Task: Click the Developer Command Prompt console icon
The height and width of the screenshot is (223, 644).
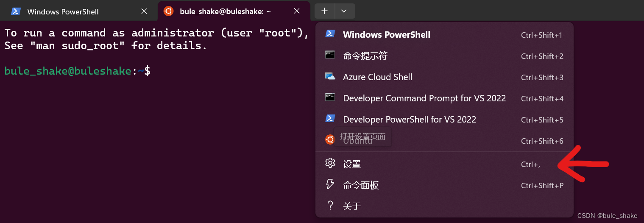Action: pyautogui.click(x=330, y=97)
